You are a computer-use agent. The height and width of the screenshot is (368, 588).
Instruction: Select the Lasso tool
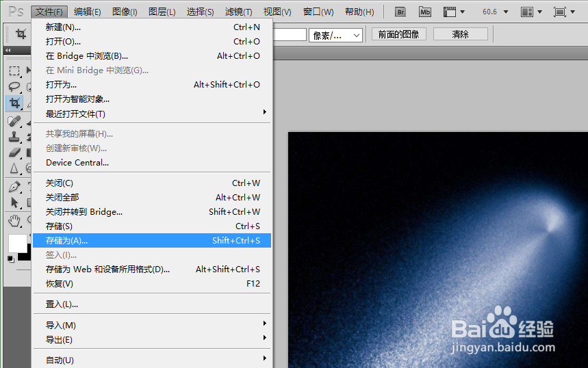tap(14, 87)
